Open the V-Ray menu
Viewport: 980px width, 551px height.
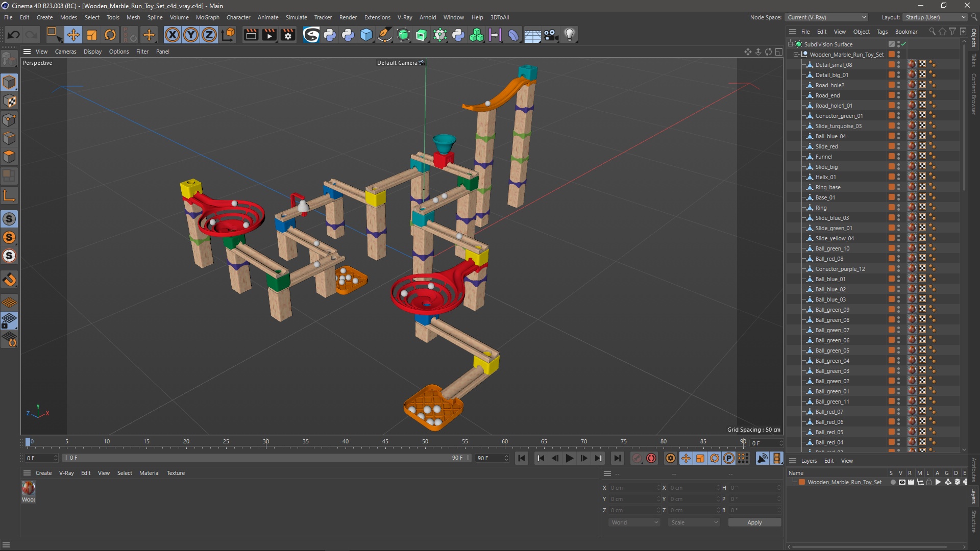tap(404, 17)
